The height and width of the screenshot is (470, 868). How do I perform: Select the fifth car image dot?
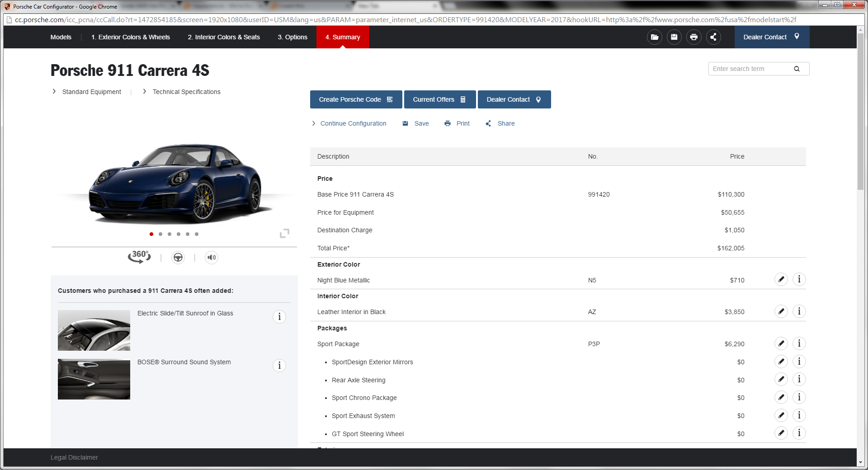pyautogui.click(x=188, y=234)
